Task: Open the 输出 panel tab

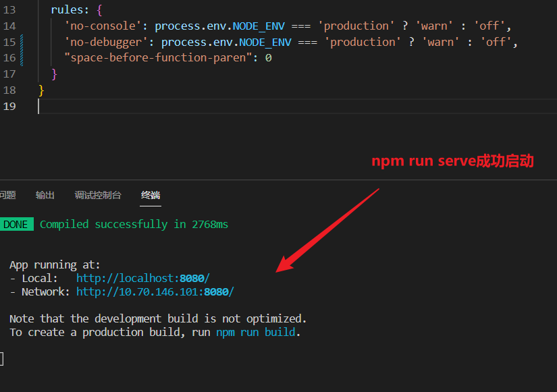Action: click(45, 195)
